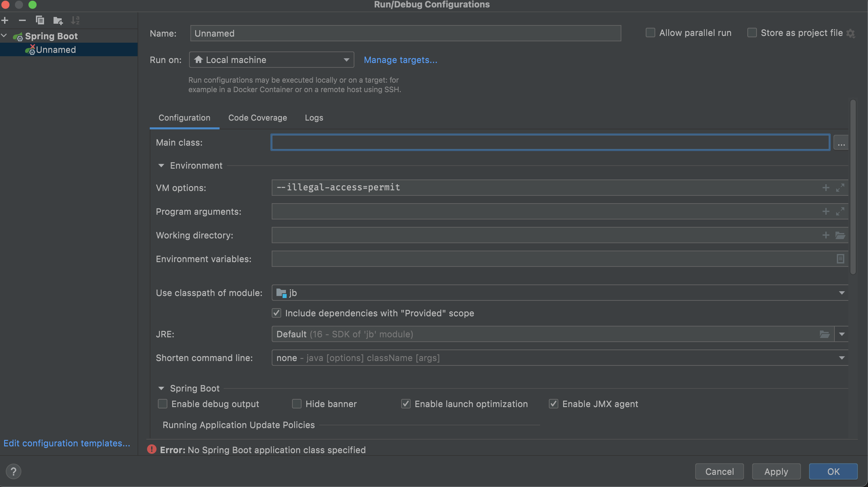Screen dimensions: 868x487
Task: Switch to the Code Coverage tab
Action: pyautogui.click(x=257, y=118)
